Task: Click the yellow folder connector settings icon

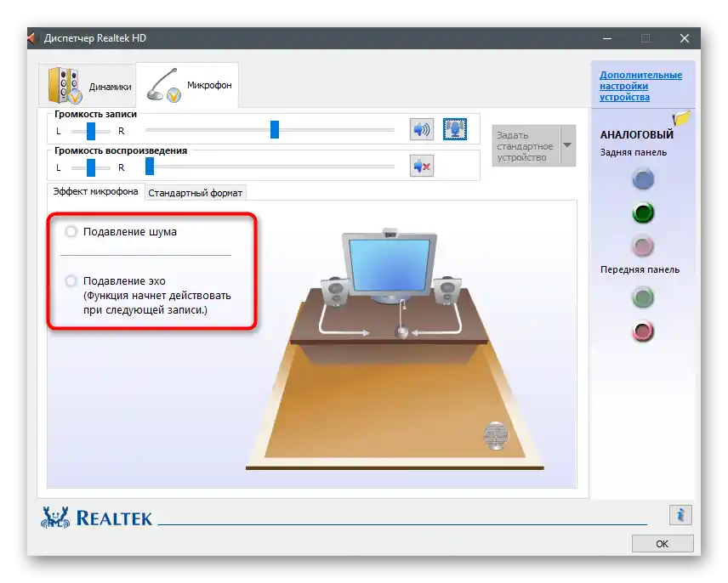Action: pyautogui.click(x=681, y=118)
